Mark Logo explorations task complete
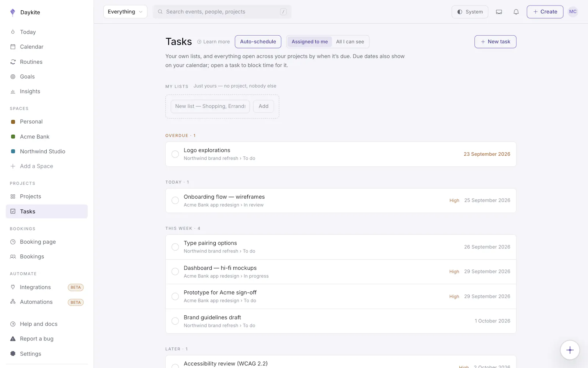Image resolution: width=588 pixels, height=368 pixels. (x=175, y=154)
